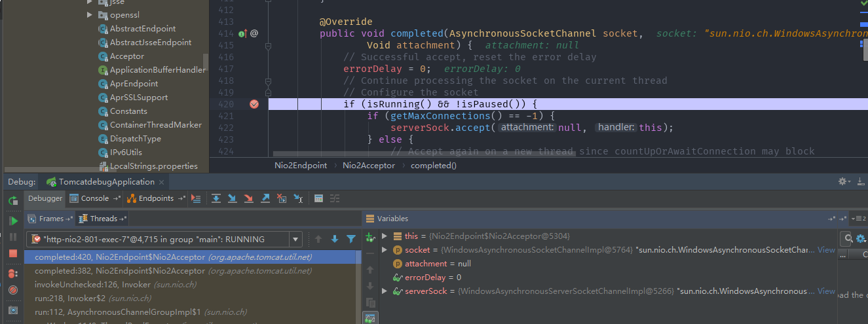Expand the 'this' variable node
The image size is (868, 324).
coord(385,236)
